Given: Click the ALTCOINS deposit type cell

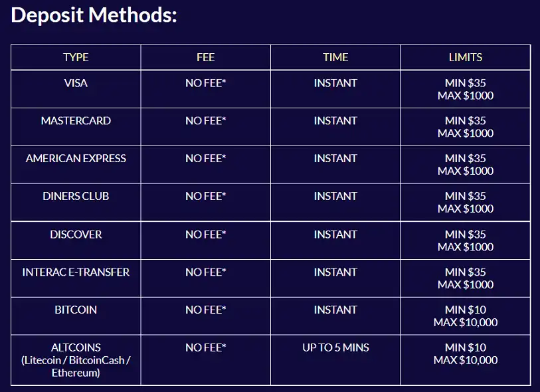Looking at the screenshot, I should coord(76,360).
